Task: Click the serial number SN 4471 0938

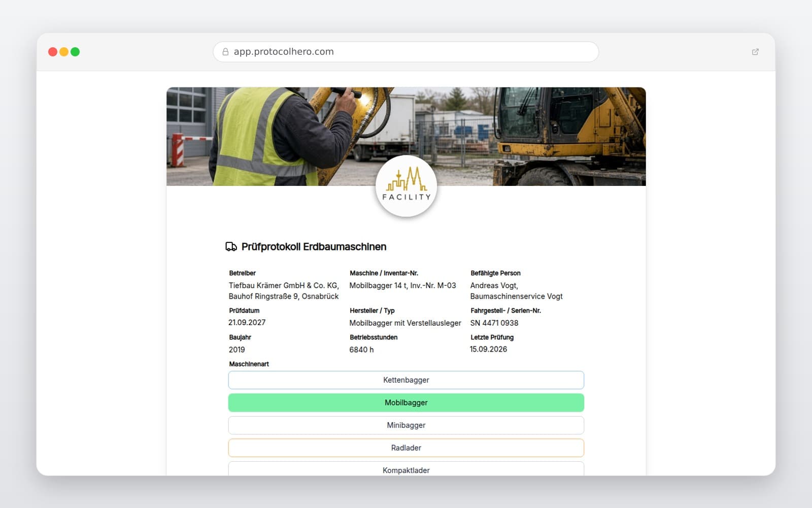Action: [494, 323]
